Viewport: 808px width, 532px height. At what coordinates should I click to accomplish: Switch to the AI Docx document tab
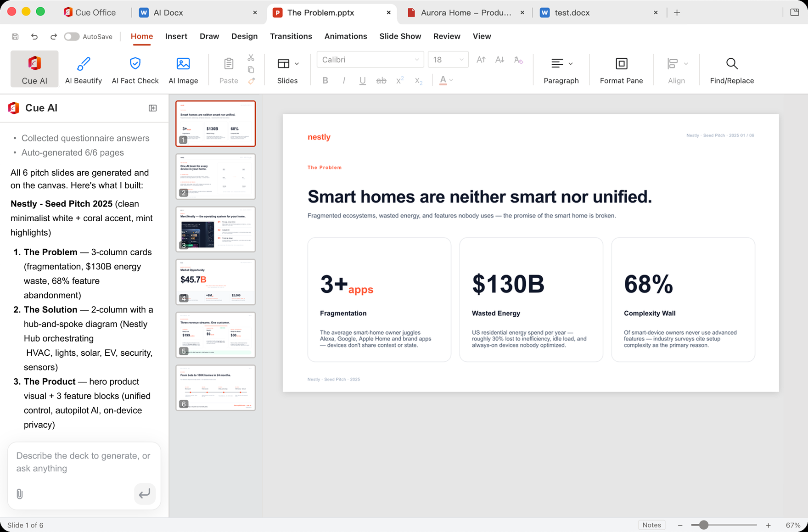pos(197,13)
